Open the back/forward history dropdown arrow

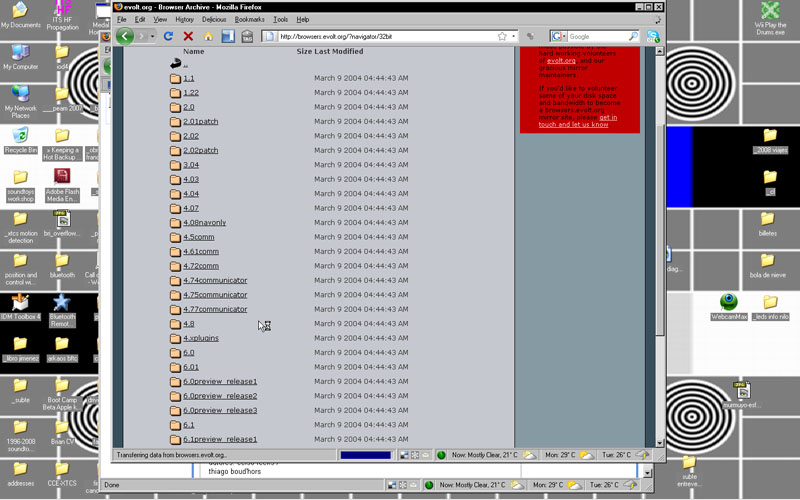[x=152, y=36]
